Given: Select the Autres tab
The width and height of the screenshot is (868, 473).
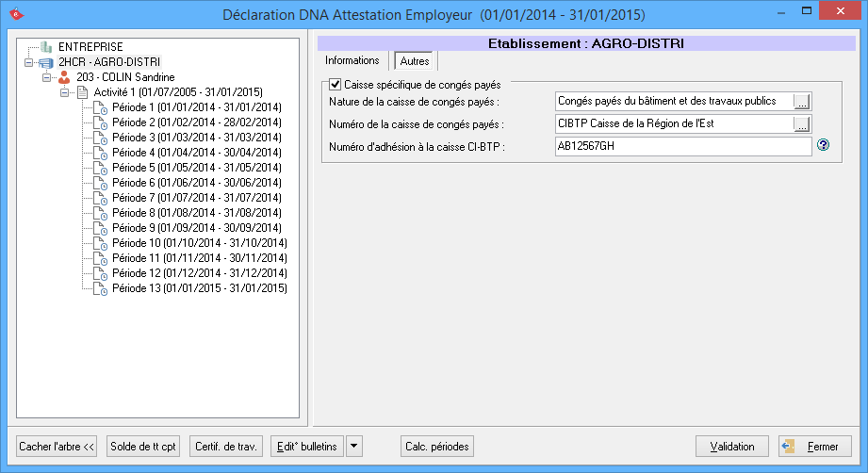Looking at the screenshot, I should click(x=415, y=61).
